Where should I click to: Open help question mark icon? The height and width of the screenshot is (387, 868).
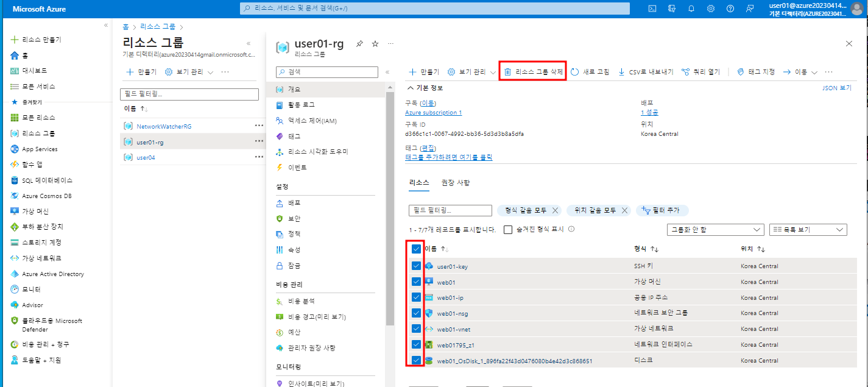(730, 9)
